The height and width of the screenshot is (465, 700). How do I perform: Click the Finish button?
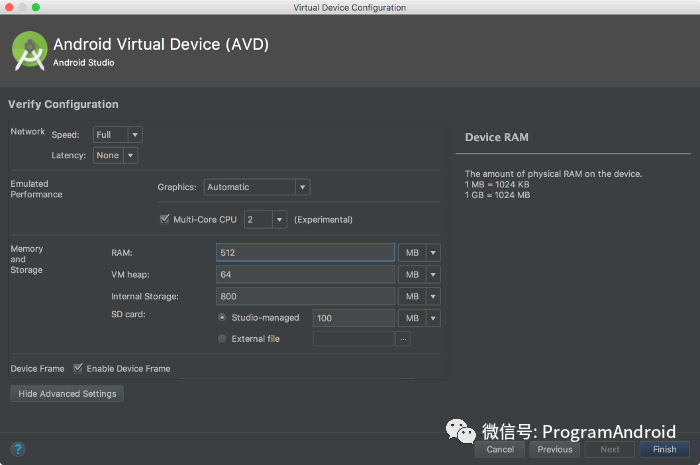click(665, 449)
